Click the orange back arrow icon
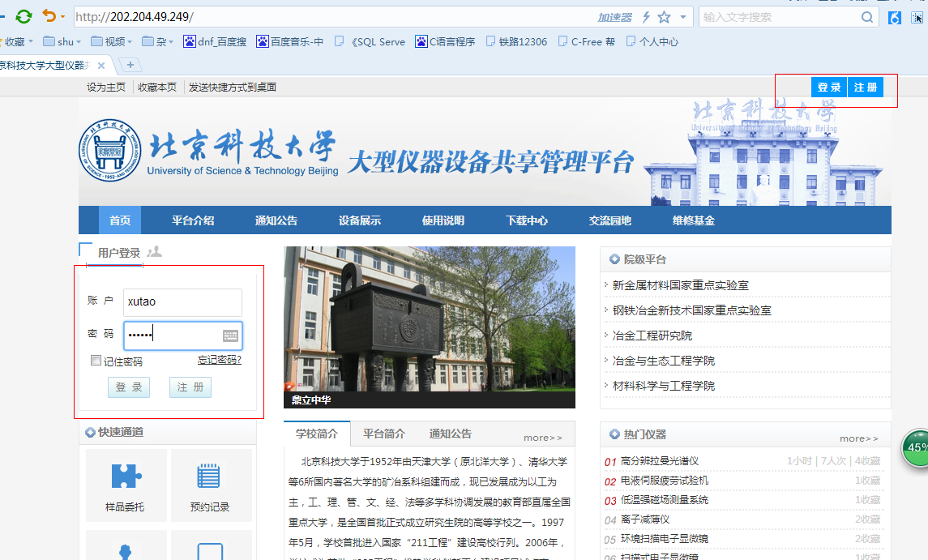Viewport: 928px width, 560px height. [49, 16]
